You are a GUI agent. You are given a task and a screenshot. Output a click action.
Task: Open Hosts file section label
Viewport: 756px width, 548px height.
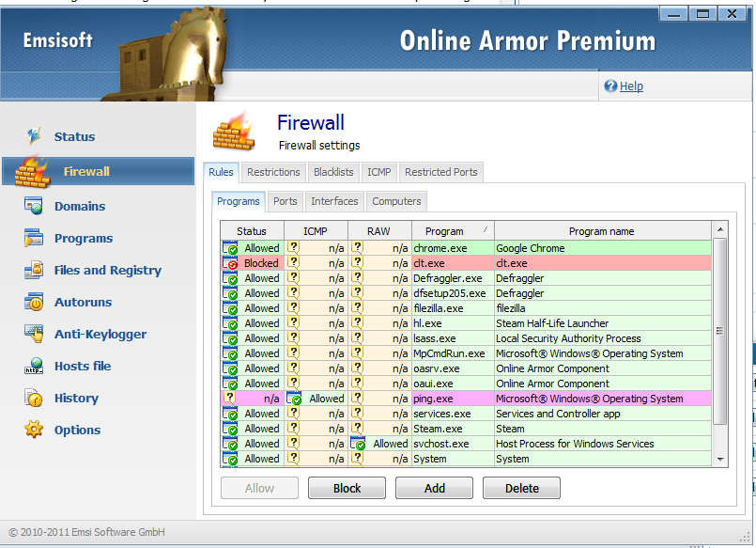83,367
